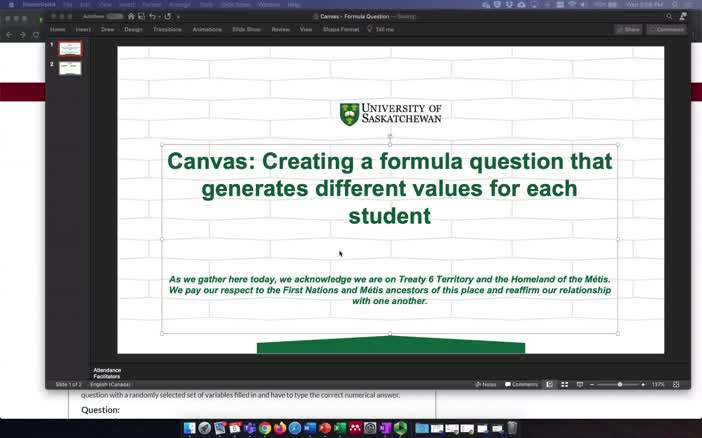This screenshot has height=438, width=702.
Task: Open Excel from the Dock
Action: click(x=340, y=428)
